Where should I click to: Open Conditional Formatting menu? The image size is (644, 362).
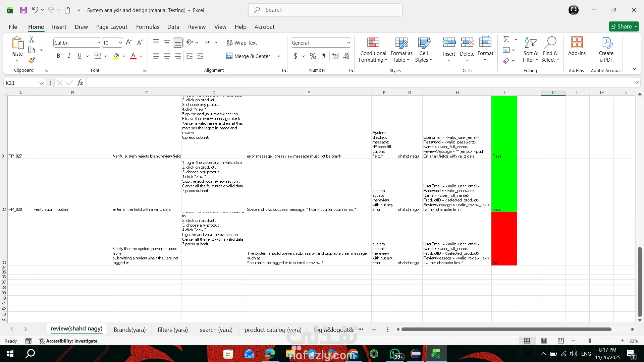(373, 50)
